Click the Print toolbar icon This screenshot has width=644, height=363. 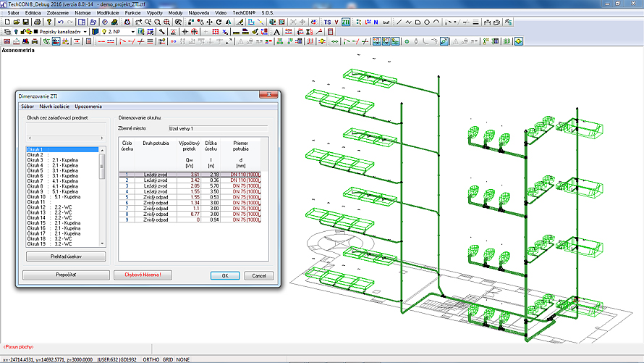[36, 22]
